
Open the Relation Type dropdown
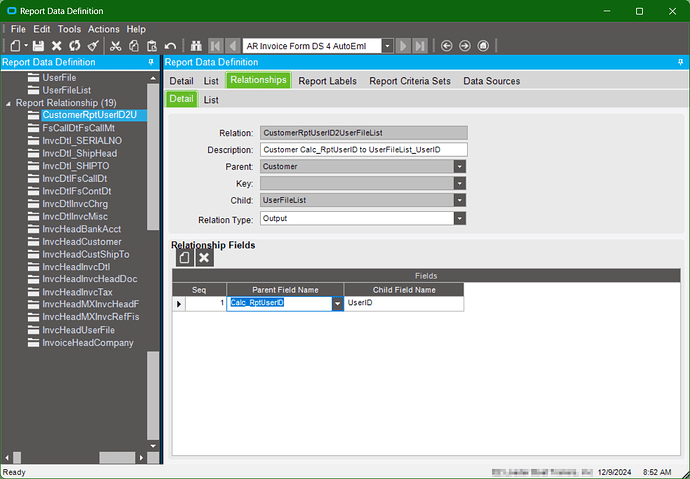pyautogui.click(x=459, y=219)
